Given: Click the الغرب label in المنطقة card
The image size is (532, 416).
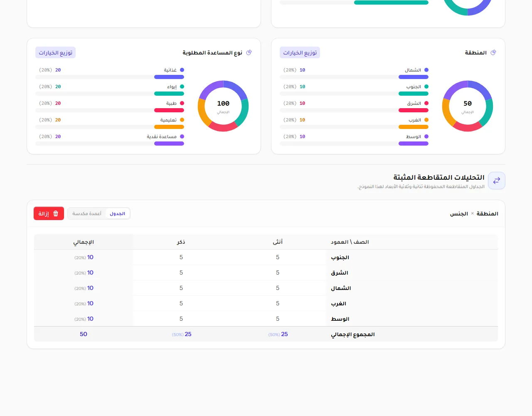Looking at the screenshot, I should point(415,120).
